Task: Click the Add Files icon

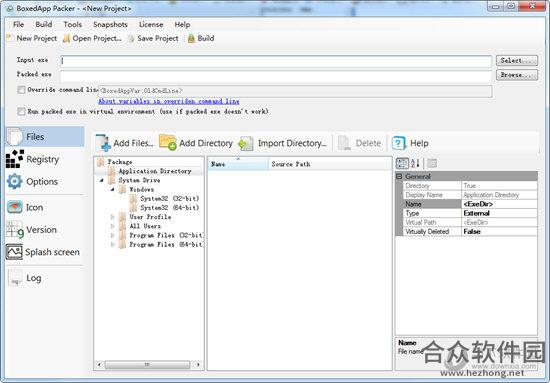Action: [x=103, y=143]
